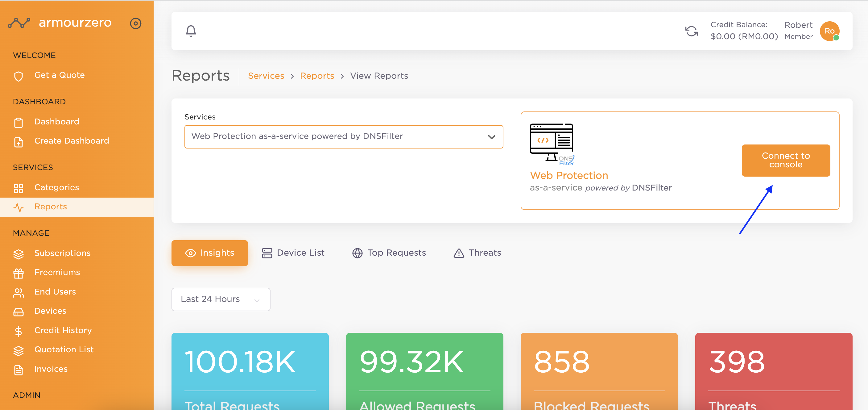Open Services breadcrumb link

coord(266,76)
